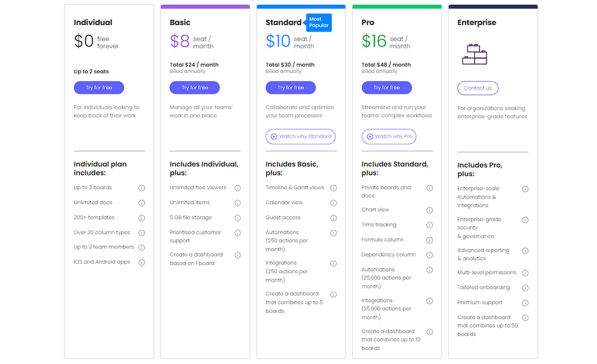
Task: Click Try for free under the Individual plan
Action: [x=99, y=87]
